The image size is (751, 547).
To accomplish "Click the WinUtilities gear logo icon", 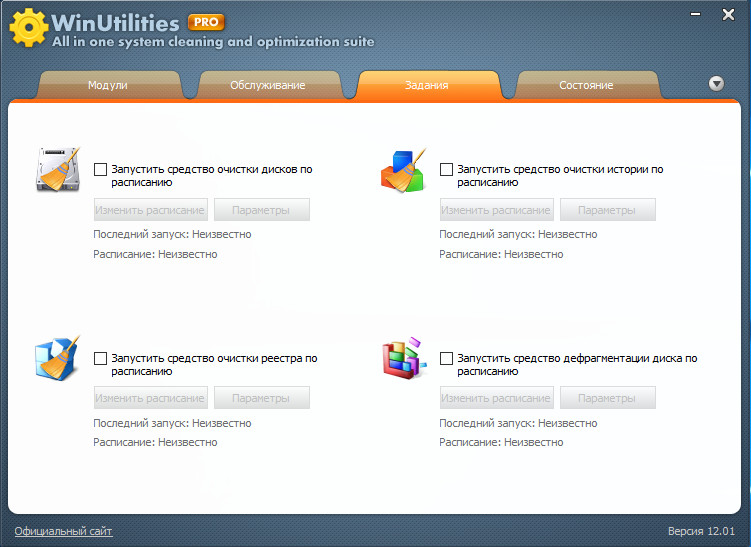I will pos(29,27).
